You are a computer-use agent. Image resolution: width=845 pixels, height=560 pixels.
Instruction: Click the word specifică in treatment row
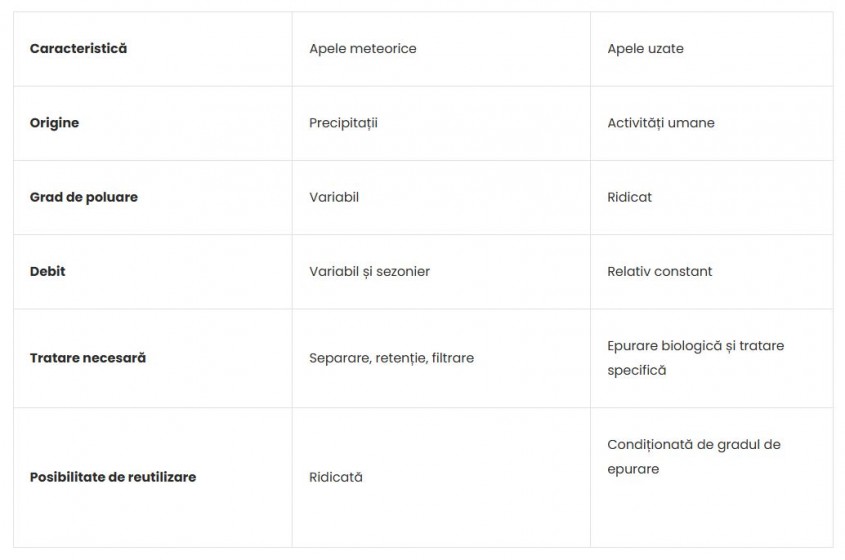click(x=636, y=371)
